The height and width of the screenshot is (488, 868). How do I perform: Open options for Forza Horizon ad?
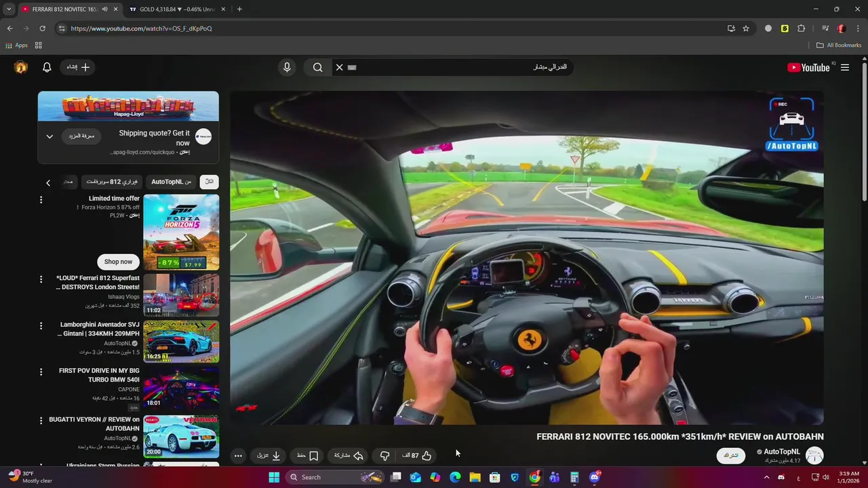(41, 200)
